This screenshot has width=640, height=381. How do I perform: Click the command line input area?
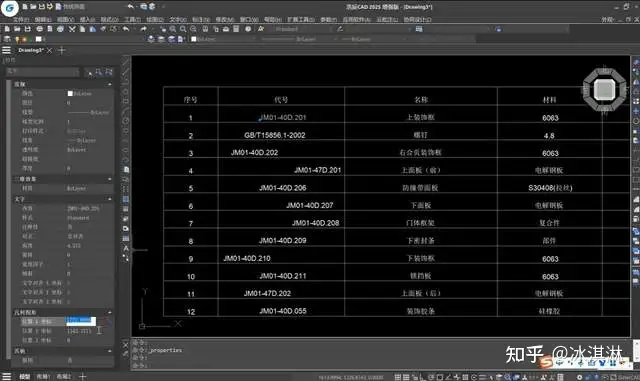tap(380, 365)
